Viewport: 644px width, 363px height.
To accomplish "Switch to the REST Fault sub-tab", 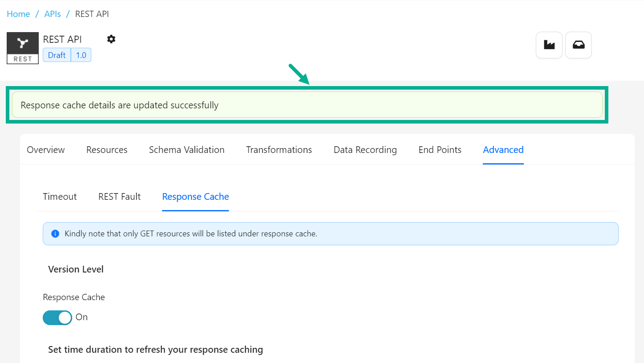I will [119, 197].
